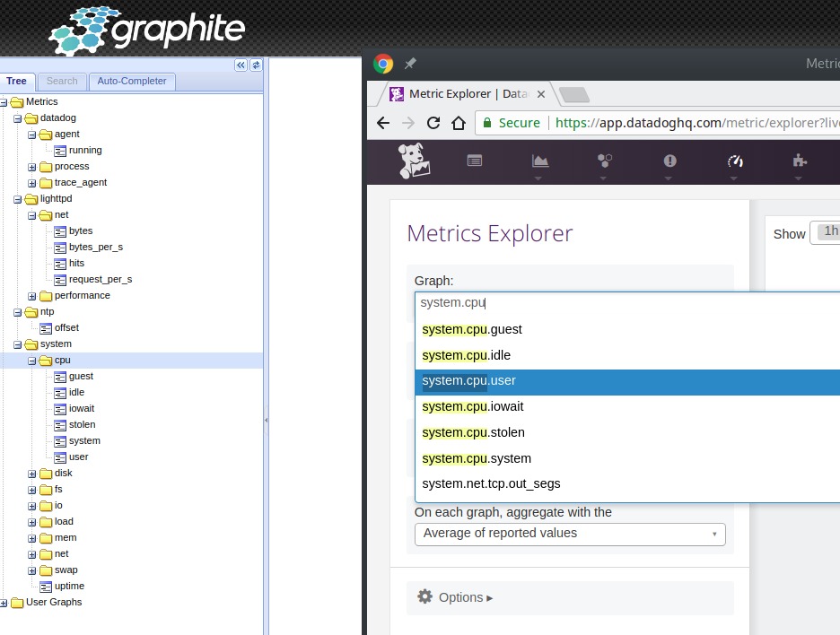Screen dimensions: 840x635
Task: Open the Datadog integrations puzzle icon
Action: pos(800,161)
